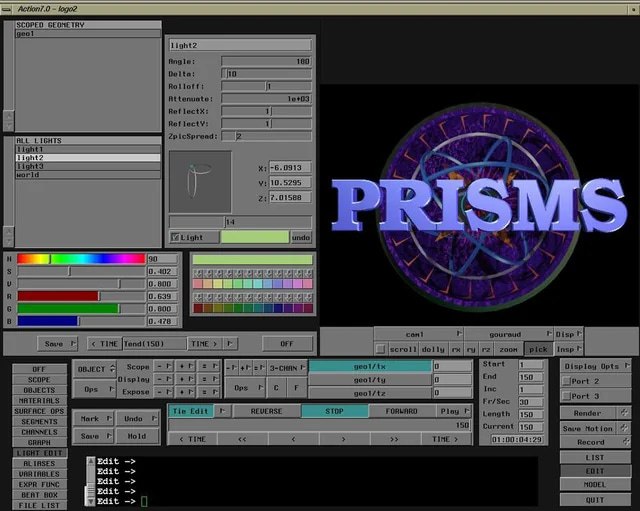Click the rewind << playback control
The width and height of the screenshot is (640, 511).
[x=242, y=439]
